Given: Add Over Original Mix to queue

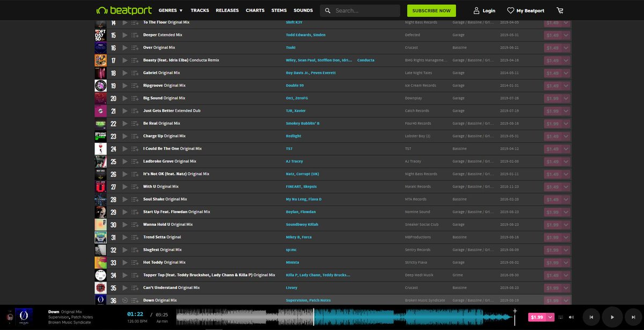Looking at the screenshot, I should 135,48.
